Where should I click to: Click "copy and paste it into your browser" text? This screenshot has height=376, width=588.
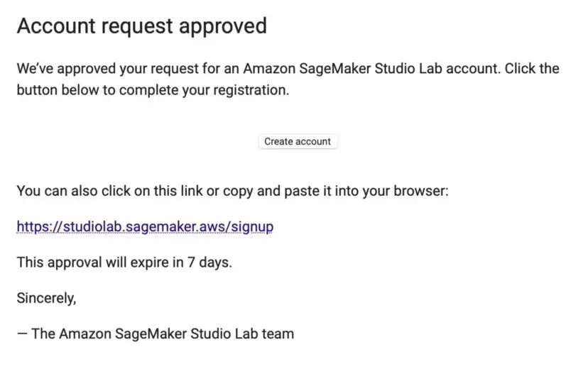tap(336, 191)
